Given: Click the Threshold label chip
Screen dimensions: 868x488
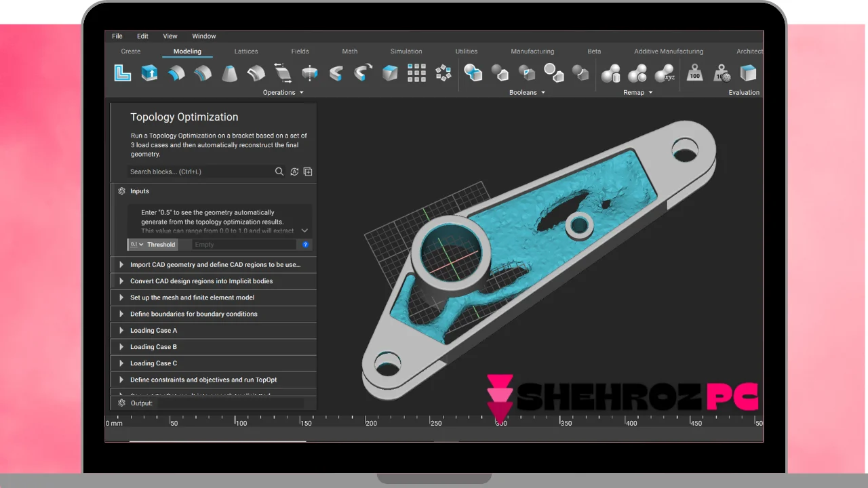Looking at the screenshot, I should pos(161,245).
